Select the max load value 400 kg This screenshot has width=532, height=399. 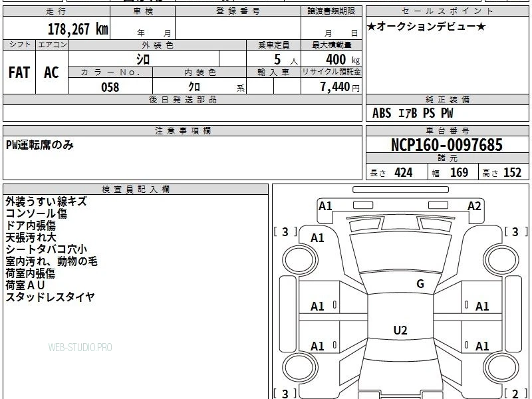point(342,60)
